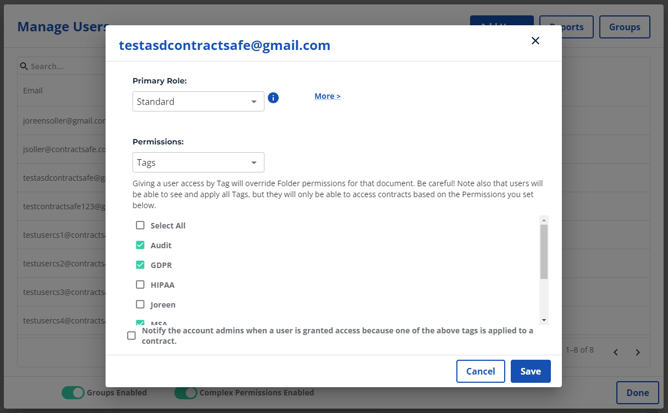This screenshot has width=668, height=413.
Task: Open the Permissions Tags dropdown
Action: [198, 162]
